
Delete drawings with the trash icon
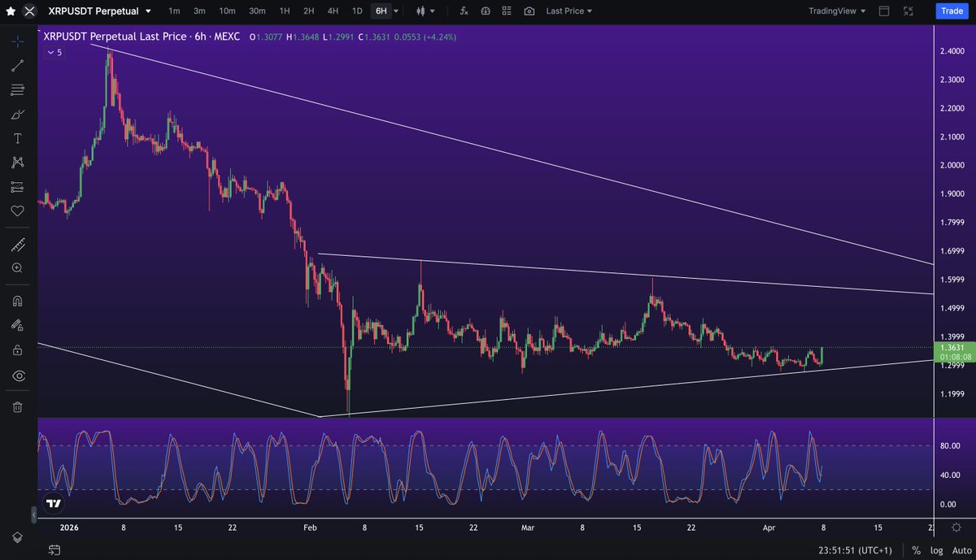17,407
